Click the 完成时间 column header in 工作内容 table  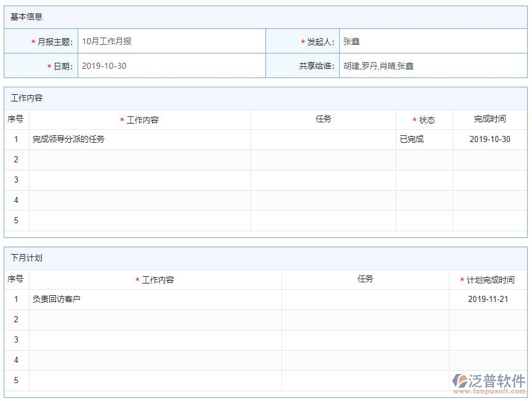(x=490, y=119)
